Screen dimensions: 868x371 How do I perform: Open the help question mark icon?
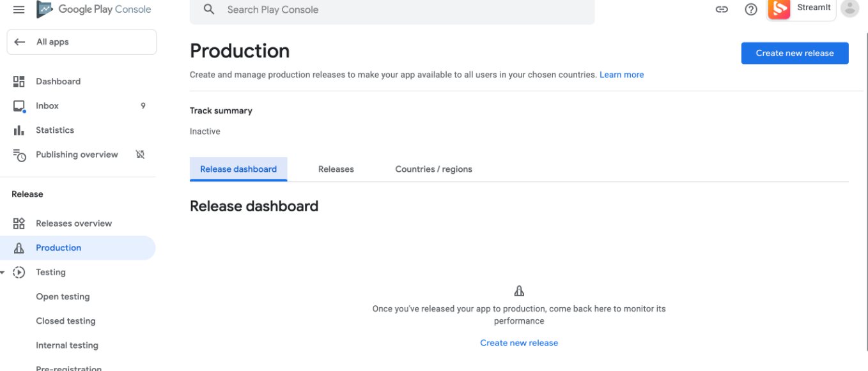751,10
